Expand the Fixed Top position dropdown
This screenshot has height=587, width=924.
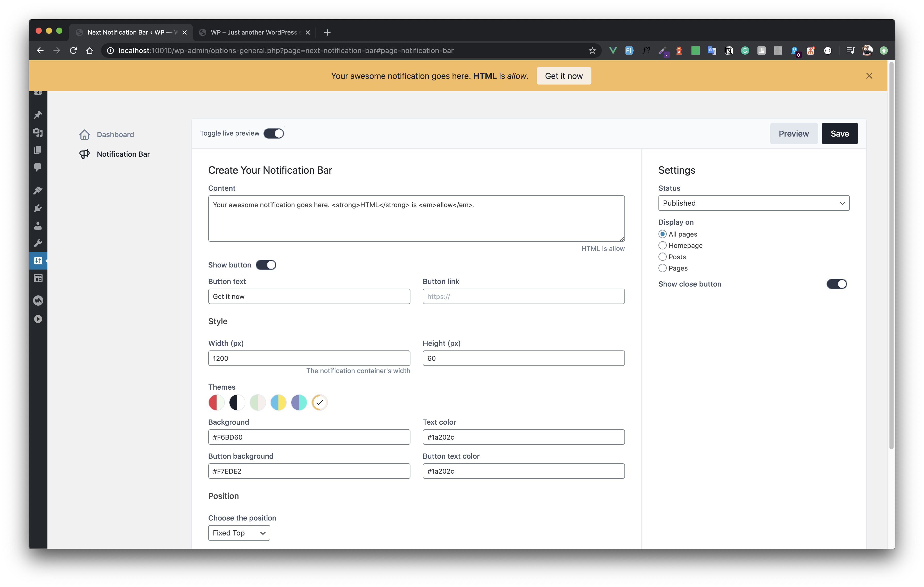pyautogui.click(x=239, y=533)
